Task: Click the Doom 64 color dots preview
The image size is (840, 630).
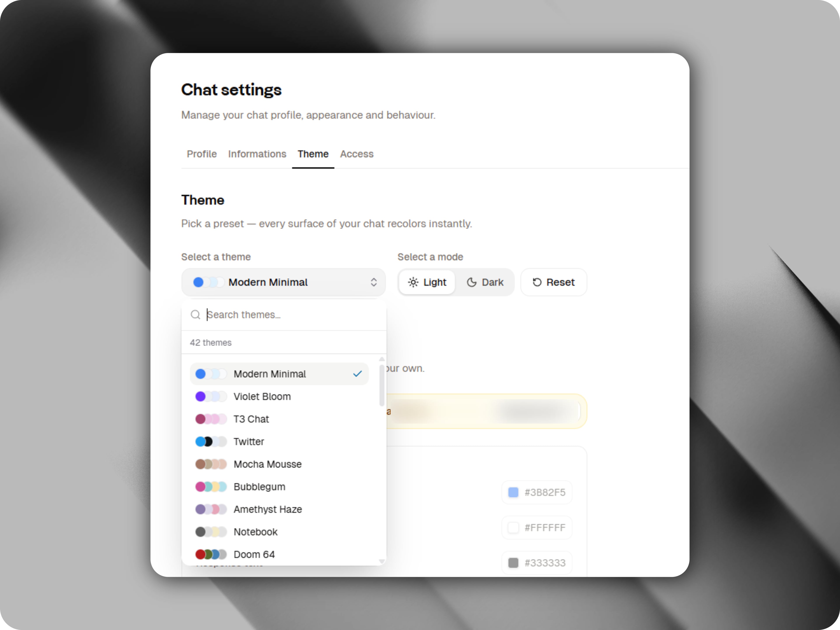Action: pyautogui.click(x=211, y=555)
